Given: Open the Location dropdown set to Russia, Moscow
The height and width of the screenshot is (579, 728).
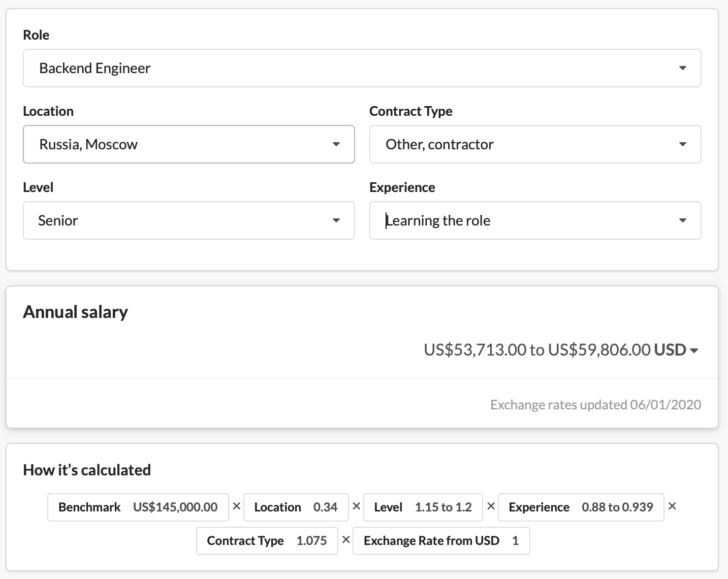Looking at the screenshot, I should [188, 144].
